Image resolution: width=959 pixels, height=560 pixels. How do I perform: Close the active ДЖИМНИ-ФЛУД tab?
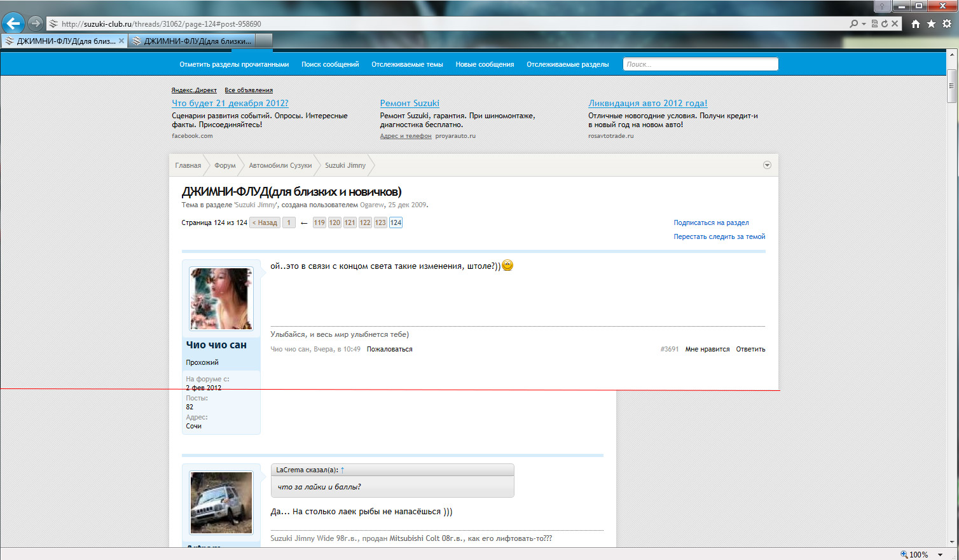pyautogui.click(x=121, y=41)
